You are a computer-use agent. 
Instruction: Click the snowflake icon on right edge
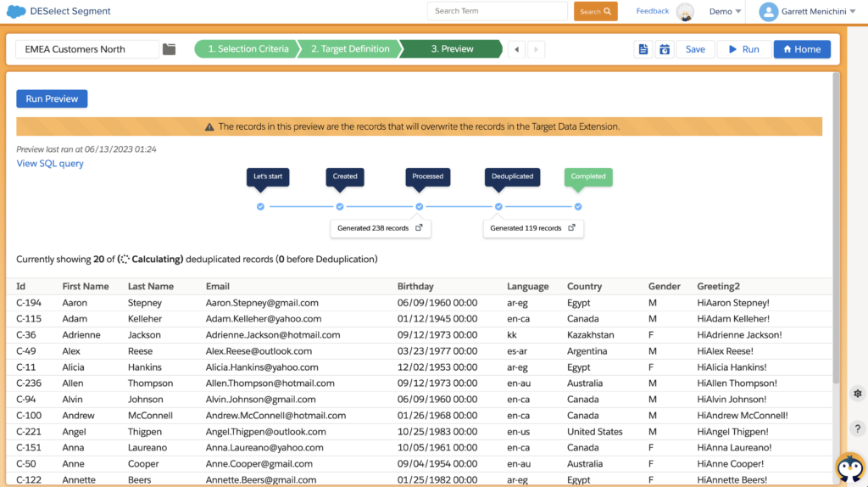(x=857, y=394)
